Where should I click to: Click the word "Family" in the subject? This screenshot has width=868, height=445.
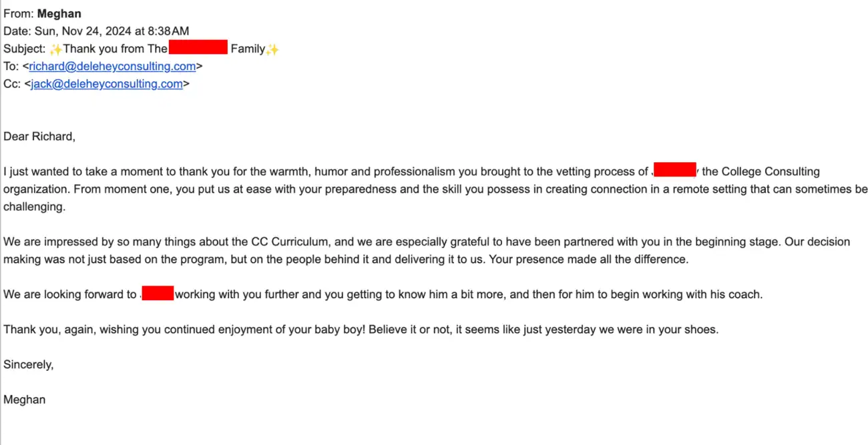click(x=248, y=49)
